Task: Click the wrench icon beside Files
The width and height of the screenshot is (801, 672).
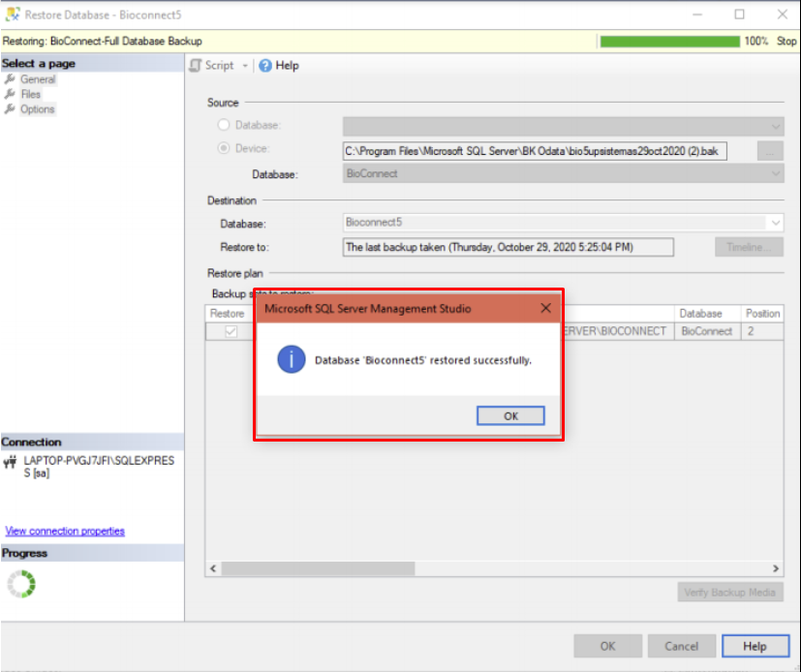Action: (x=10, y=94)
